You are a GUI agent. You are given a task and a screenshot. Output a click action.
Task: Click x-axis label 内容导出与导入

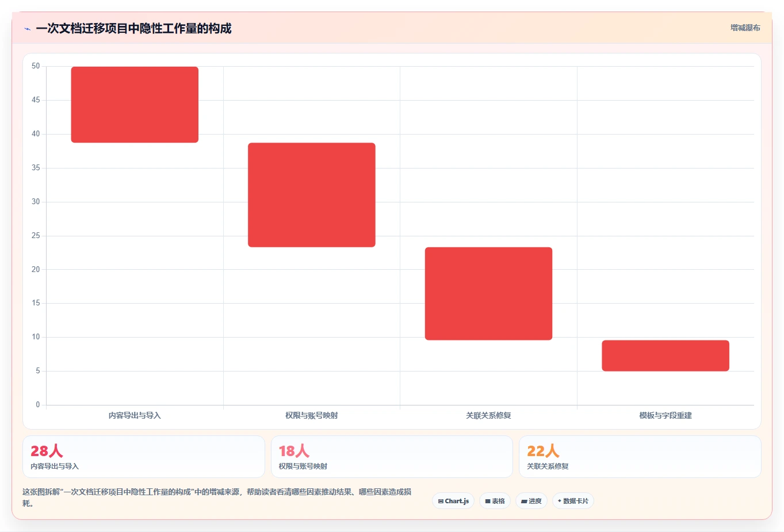(135, 415)
